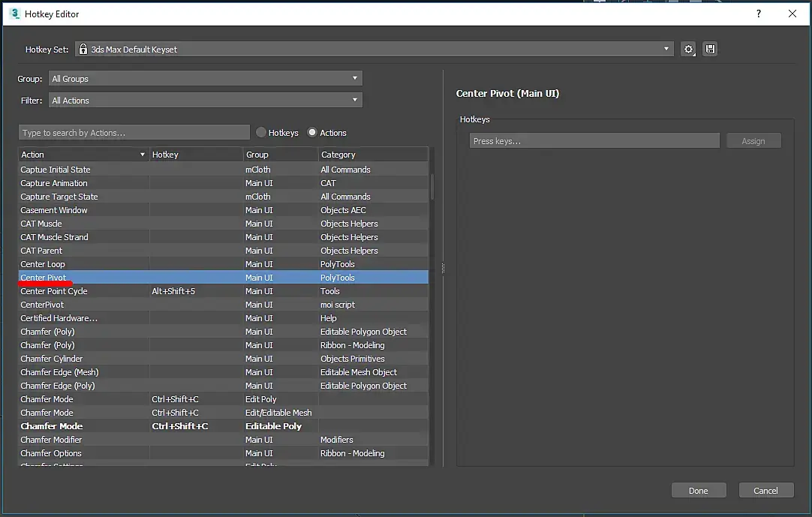Open the Hotkey Set dropdown
The image size is (812, 517).
click(374, 50)
